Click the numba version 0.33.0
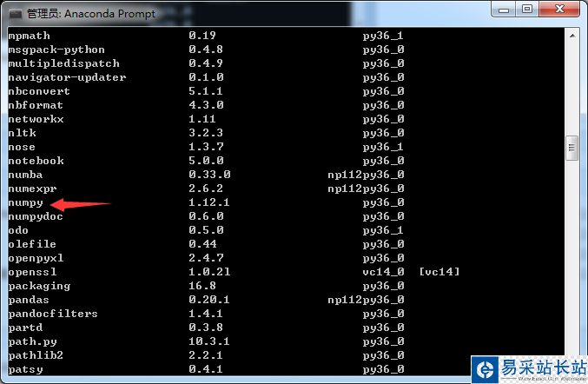588x384 pixels. coord(209,175)
